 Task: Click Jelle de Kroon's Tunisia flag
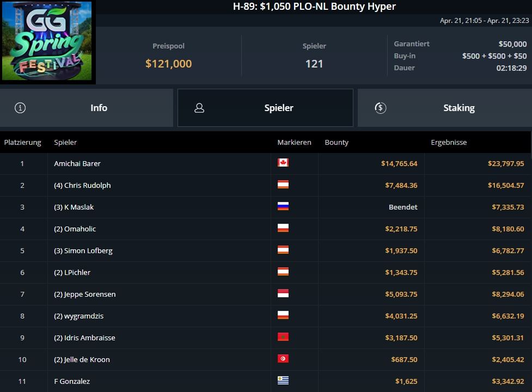(x=283, y=359)
